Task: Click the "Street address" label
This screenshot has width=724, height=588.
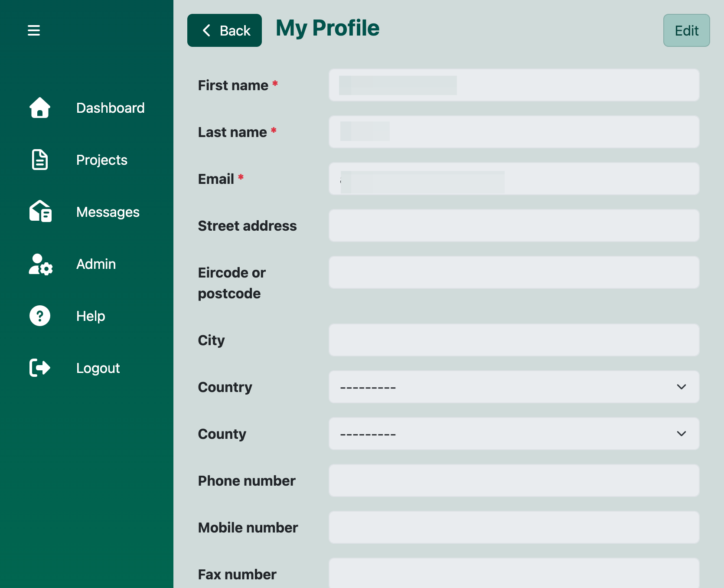Action: (x=248, y=226)
